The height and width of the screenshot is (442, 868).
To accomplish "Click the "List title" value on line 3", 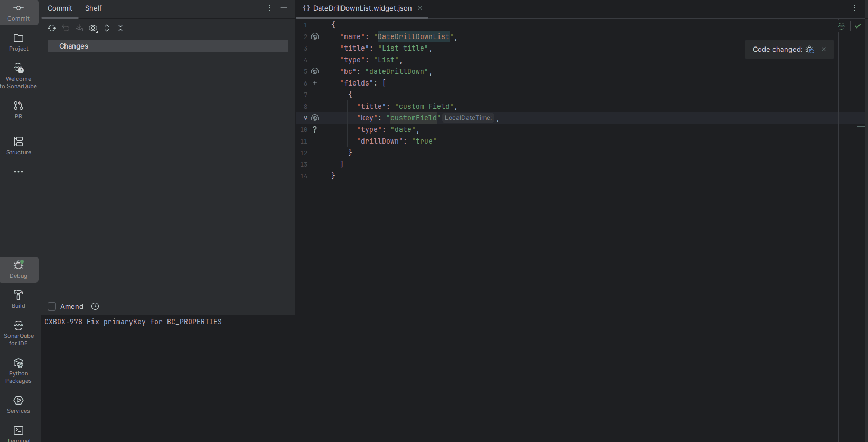I will click(x=403, y=48).
